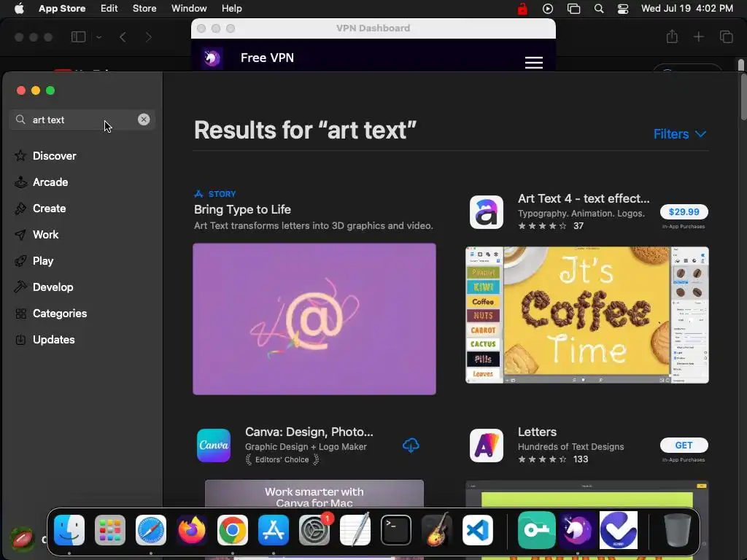View the Coffee Time screenshot of Art Text 4
The width and height of the screenshot is (747, 560).
[587, 315]
